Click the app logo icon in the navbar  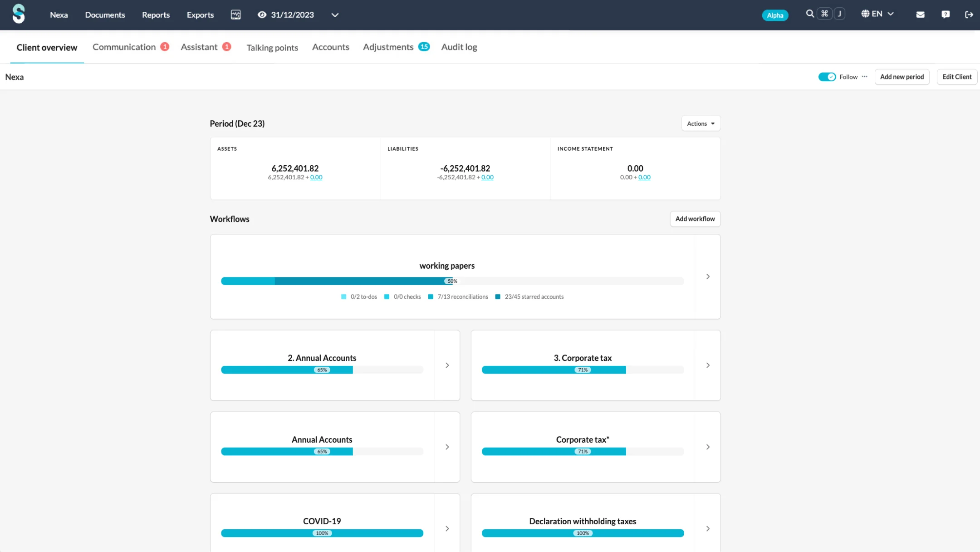[19, 14]
